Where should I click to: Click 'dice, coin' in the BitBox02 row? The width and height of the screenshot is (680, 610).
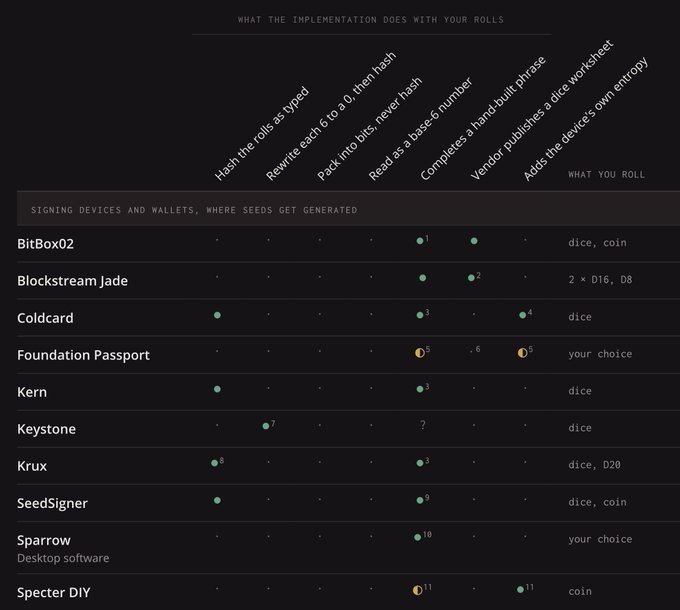tap(597, 243)
